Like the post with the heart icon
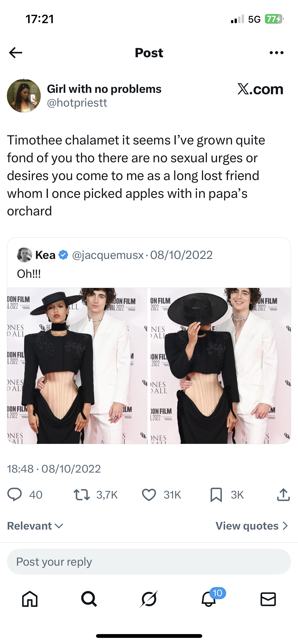This screenshot has width=298, height=644. [x=149, y=495]
